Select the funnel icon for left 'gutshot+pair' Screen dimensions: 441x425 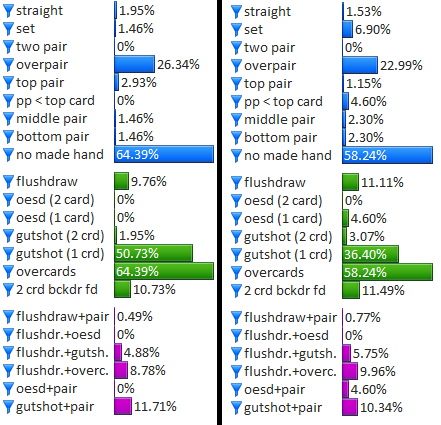click(8, 407)
